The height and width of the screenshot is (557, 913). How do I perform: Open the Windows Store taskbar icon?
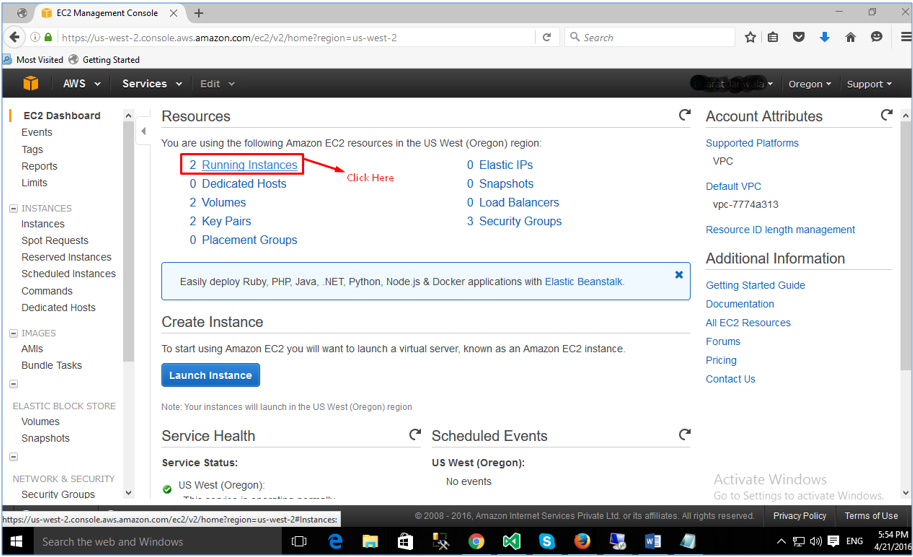click(405, 542)
